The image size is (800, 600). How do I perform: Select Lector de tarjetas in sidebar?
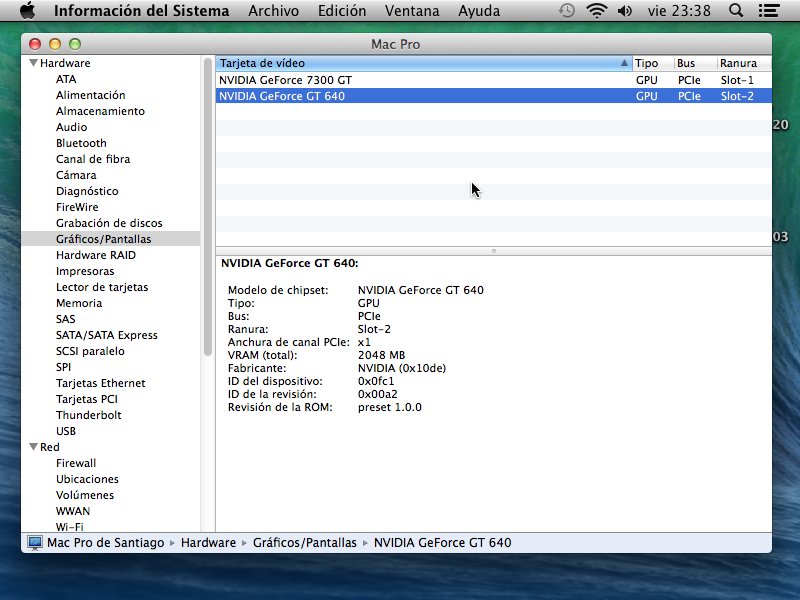click(102, 287)
